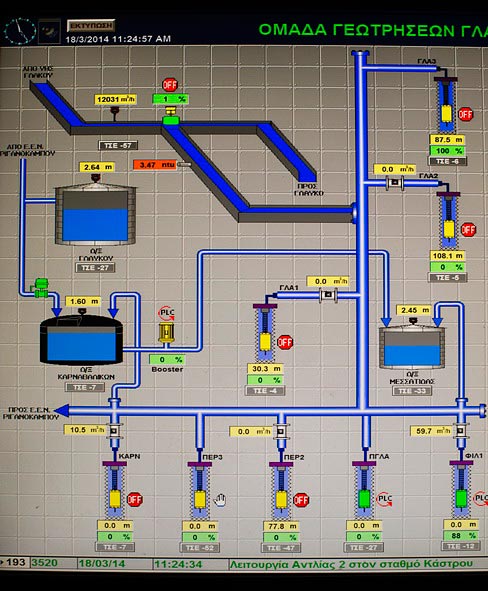Toggle the OFF indicator beside ΓΛΑ1 pump

pyautogui.click(x=285, y=342)
